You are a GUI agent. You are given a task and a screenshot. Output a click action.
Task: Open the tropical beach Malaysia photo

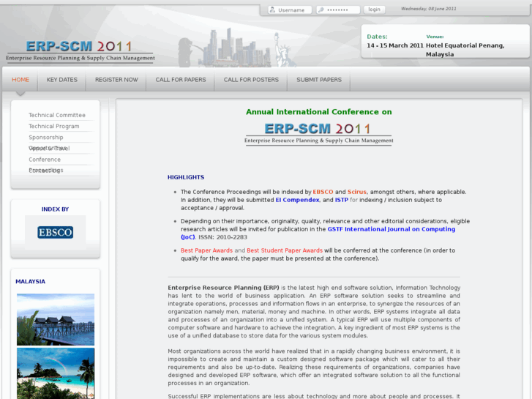pos(56,373)
